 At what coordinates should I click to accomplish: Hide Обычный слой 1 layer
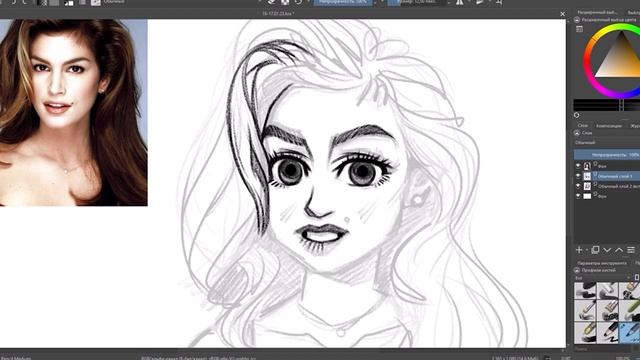point(578,176)
